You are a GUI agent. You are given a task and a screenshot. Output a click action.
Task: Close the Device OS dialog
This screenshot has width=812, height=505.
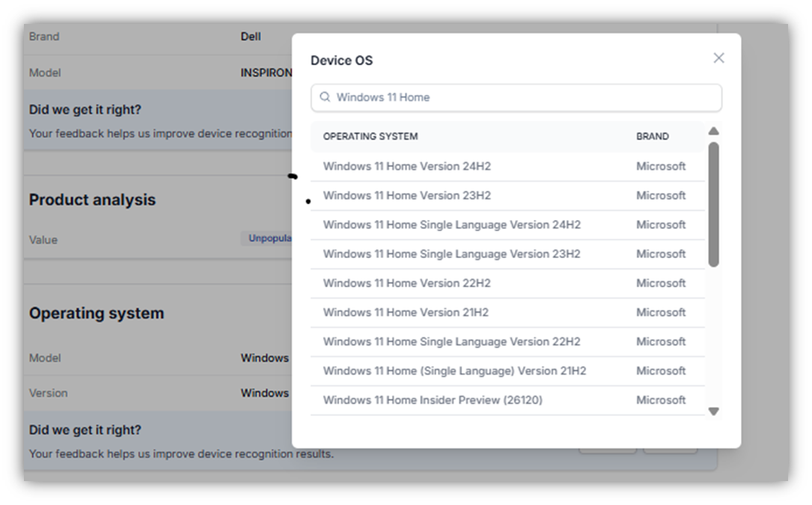tap(718, 58)
